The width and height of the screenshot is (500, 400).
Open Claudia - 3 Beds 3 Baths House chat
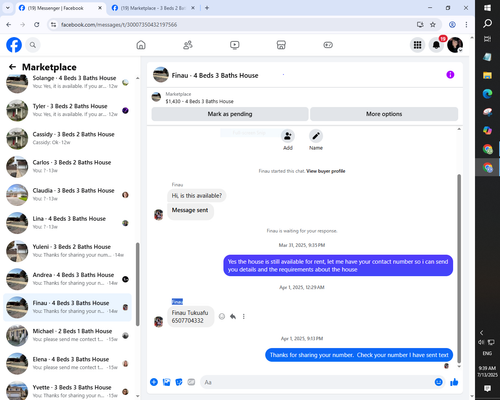pyautogui.click(x=67, y=195)
